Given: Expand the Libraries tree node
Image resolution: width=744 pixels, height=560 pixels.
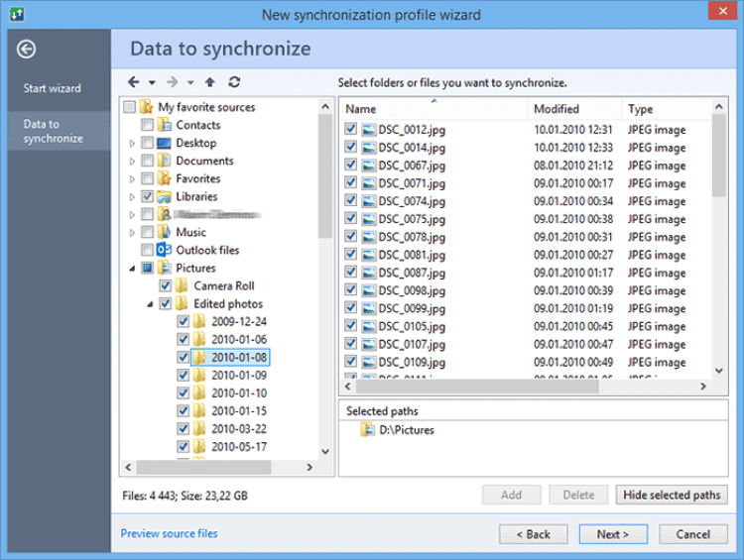Looking at the screenshot, I should (x=132, y=197).
